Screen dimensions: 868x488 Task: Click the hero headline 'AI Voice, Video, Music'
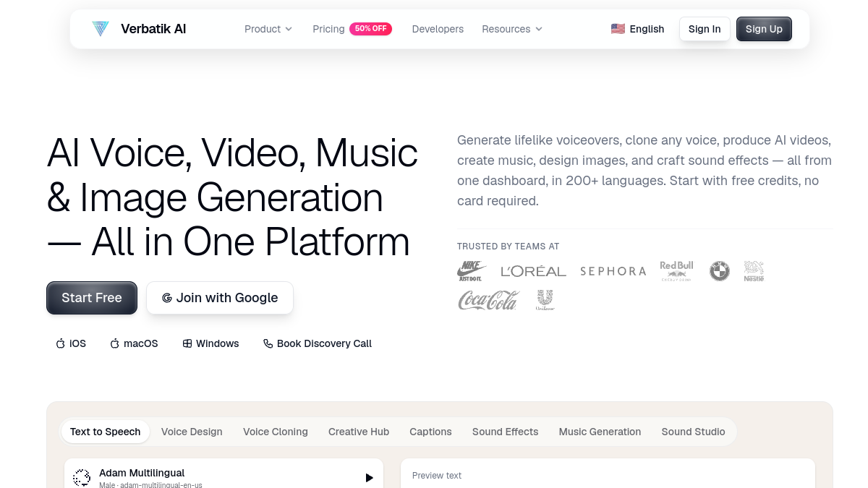point(232,153)
